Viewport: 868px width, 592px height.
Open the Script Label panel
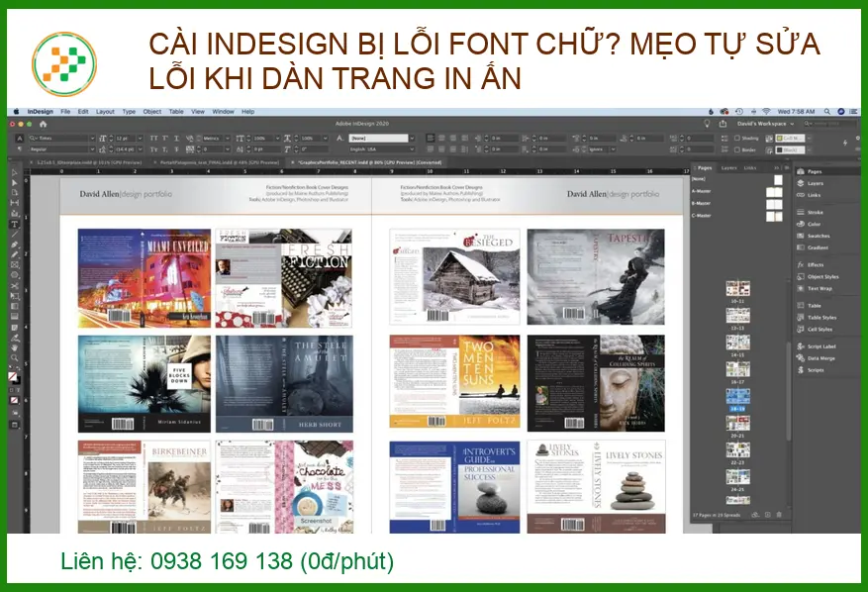[x=817, y=346]
